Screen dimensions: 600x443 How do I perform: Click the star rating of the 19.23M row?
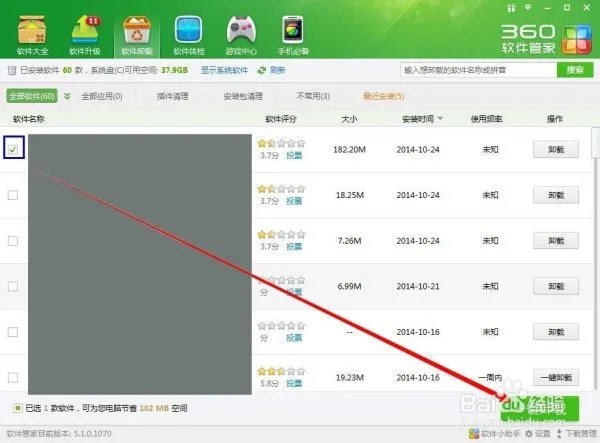coord(281,371)
